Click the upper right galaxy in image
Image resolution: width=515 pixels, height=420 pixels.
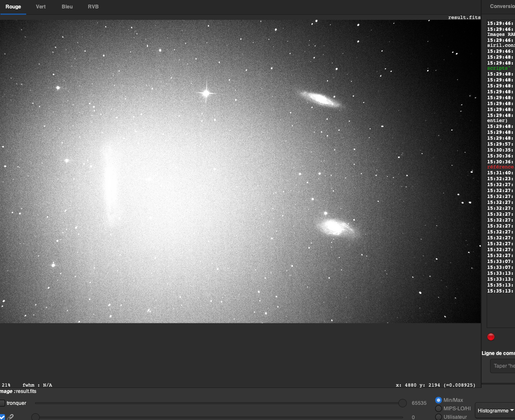coord(320,99)
